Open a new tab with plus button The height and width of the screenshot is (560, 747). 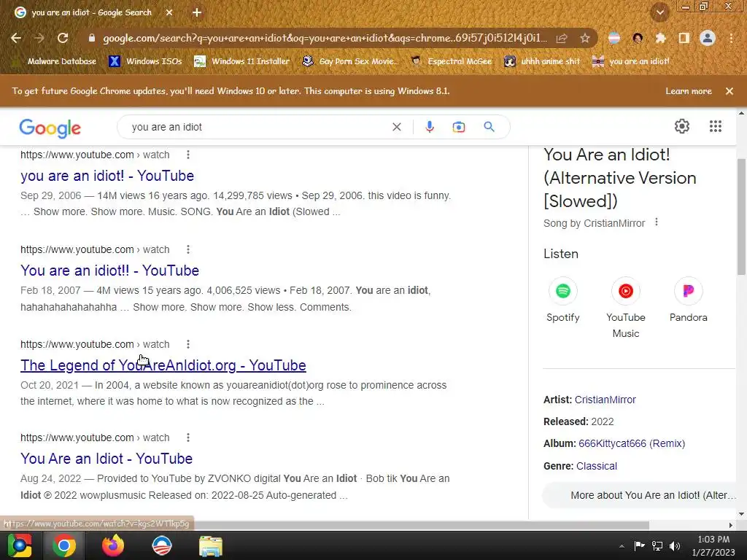pos(197,13)
